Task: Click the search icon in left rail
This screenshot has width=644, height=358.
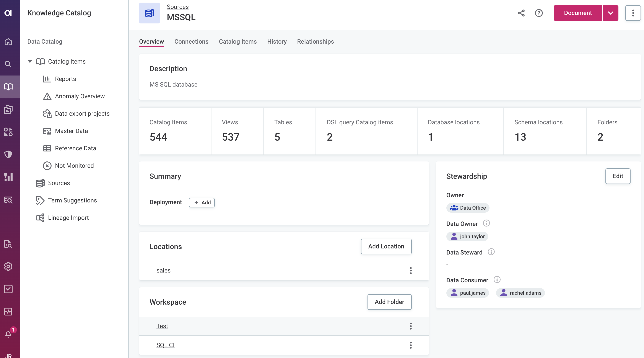Action: [x=8, y=64]
